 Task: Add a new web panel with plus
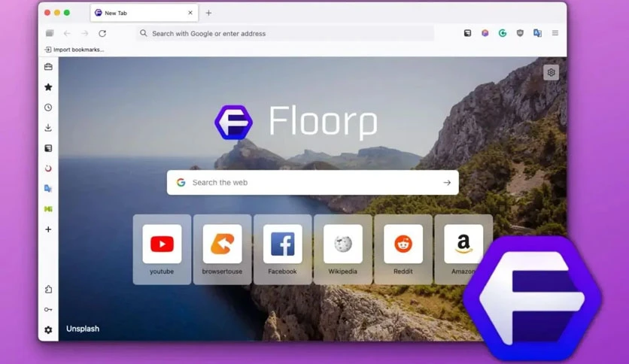point(48,229)
